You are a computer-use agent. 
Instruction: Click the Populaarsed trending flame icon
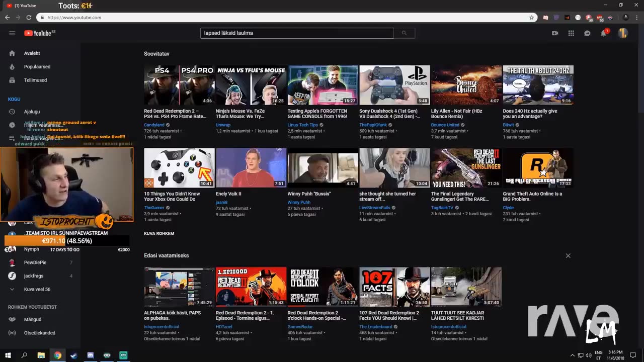[x=12, y=67]
